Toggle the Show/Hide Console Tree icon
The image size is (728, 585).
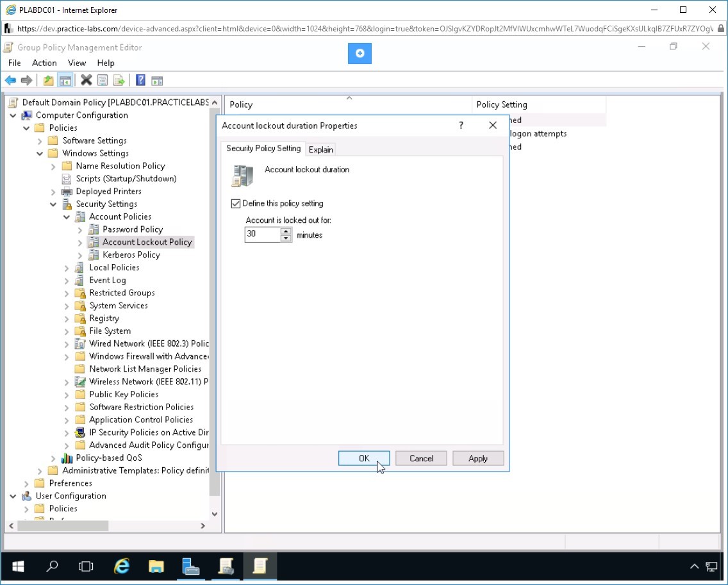65,80
